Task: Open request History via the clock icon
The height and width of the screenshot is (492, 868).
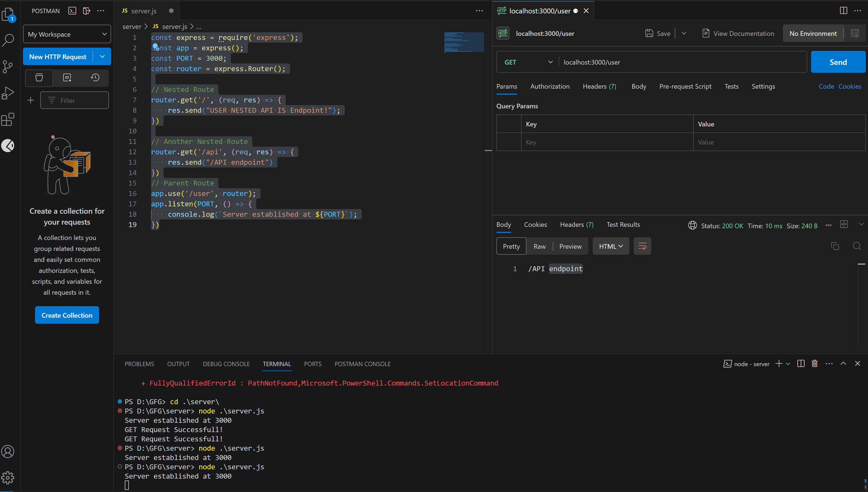Action: point(95,78)
